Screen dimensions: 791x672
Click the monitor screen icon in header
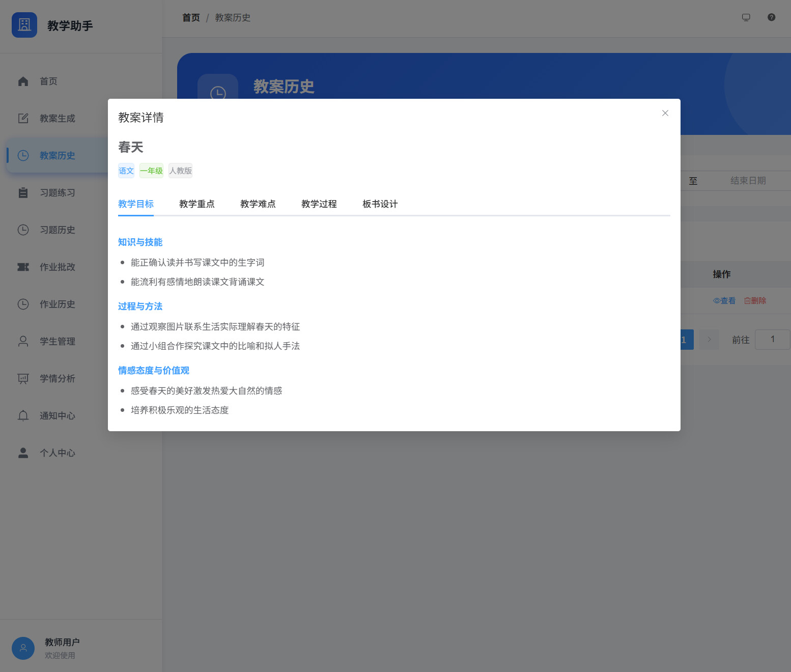pyautogui.click(x=746, y=17)
